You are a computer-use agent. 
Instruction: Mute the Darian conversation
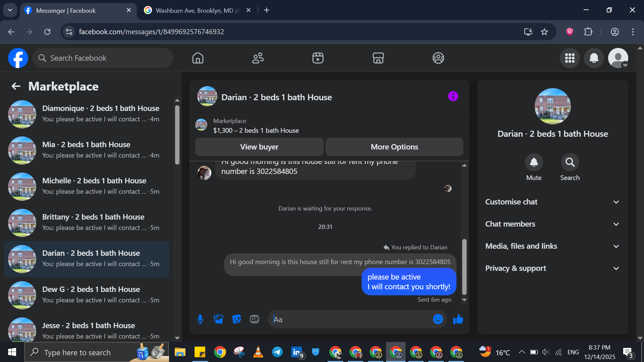534,163
